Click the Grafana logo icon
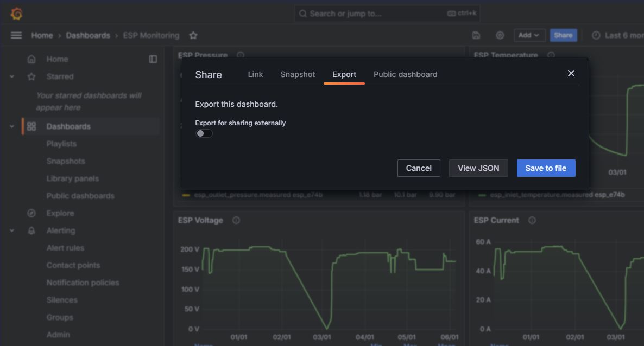The height and width of the screenshot is (346, 644). tap(16, 14)
